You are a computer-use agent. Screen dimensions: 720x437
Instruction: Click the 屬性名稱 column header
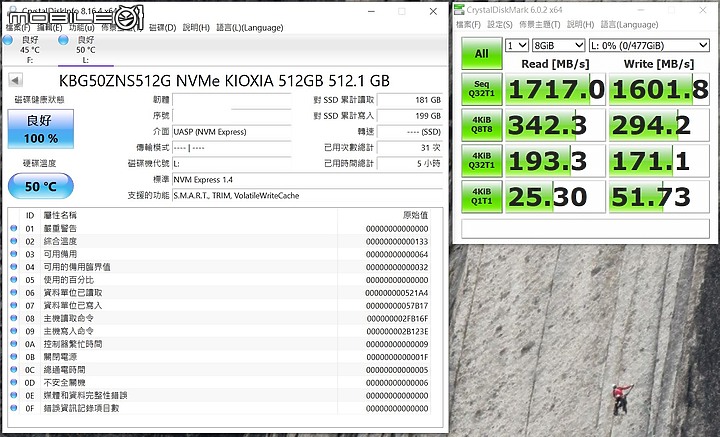60,215
